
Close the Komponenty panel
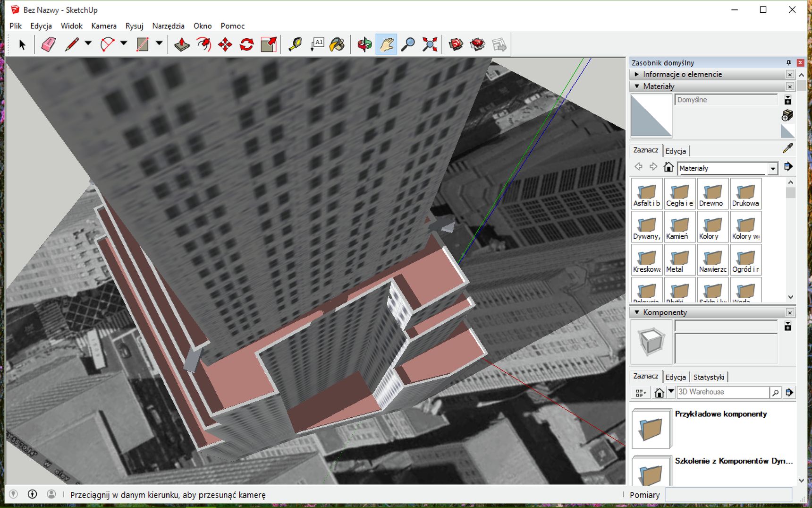click(790, 313)
